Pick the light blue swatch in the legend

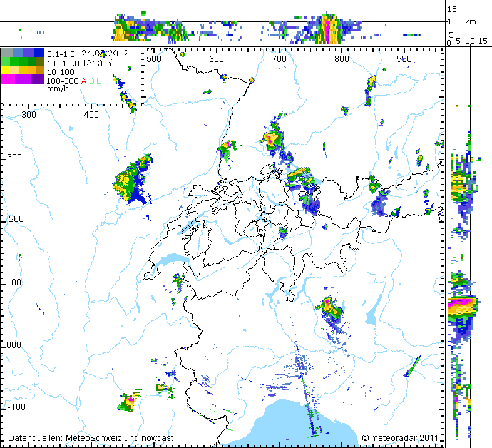coord(18,53)
